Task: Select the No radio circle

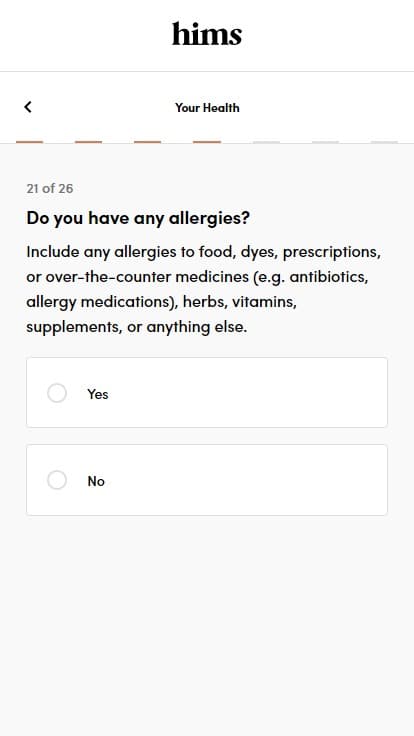Action: (57, 480)
